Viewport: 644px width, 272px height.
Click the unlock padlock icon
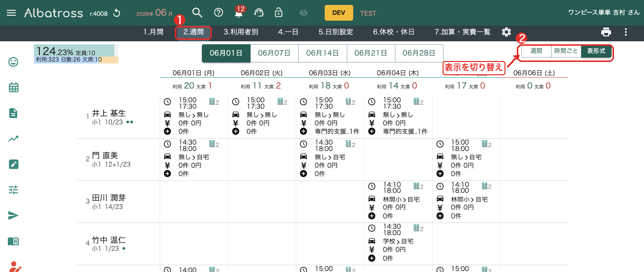279,12
